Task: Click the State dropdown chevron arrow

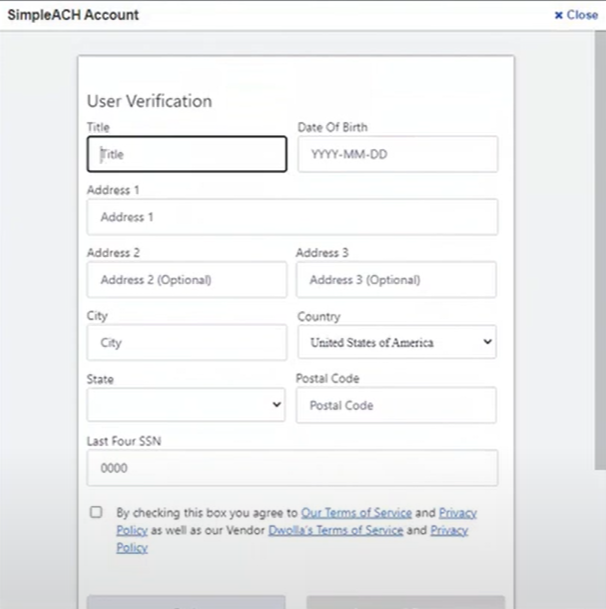Action: 277,405
